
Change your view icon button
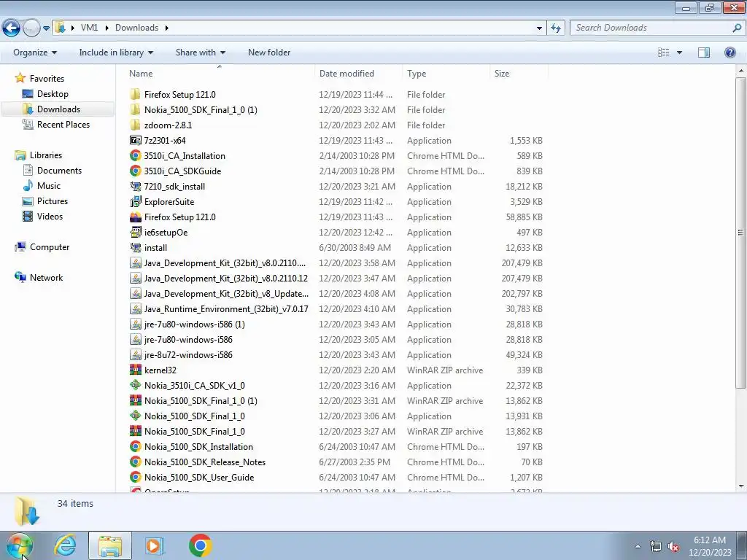[x=663, y=52]
